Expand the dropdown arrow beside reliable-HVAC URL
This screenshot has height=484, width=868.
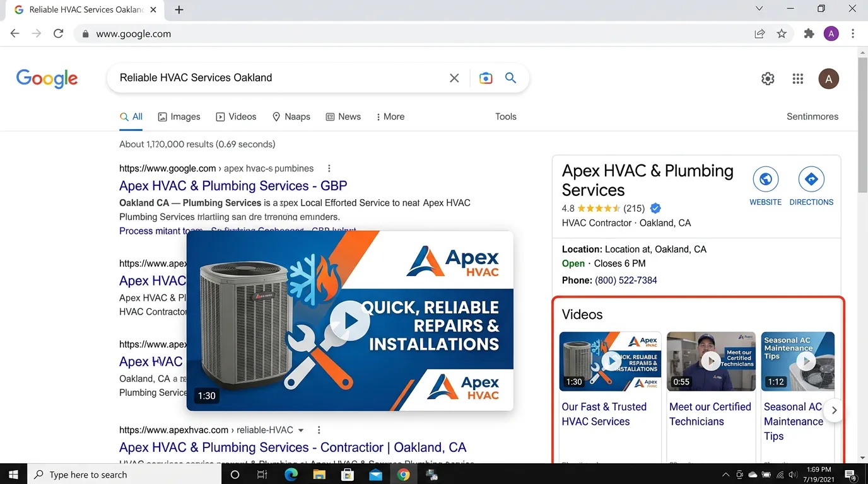point(301,430)
